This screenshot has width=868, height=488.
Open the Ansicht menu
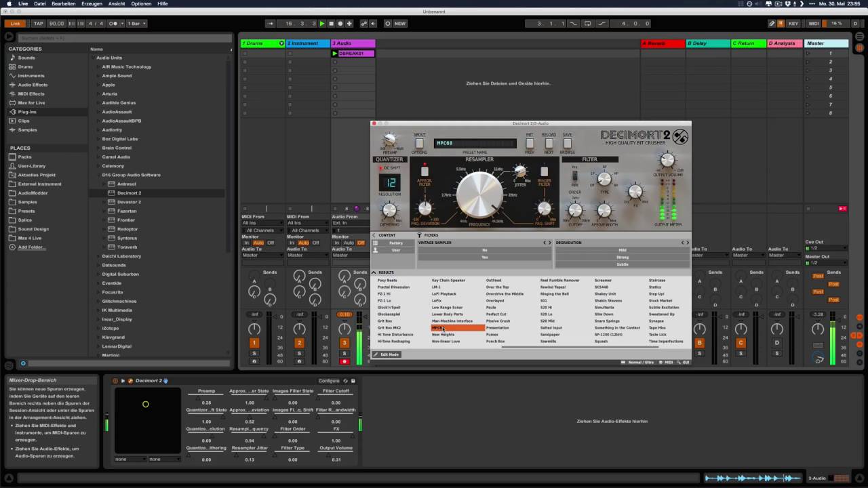tap(117, 3)
